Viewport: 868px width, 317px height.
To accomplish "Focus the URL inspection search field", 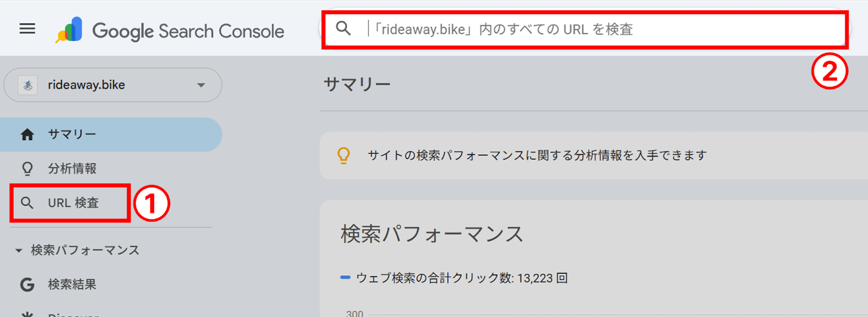I will pyautogui.click(x=542, y=29).
